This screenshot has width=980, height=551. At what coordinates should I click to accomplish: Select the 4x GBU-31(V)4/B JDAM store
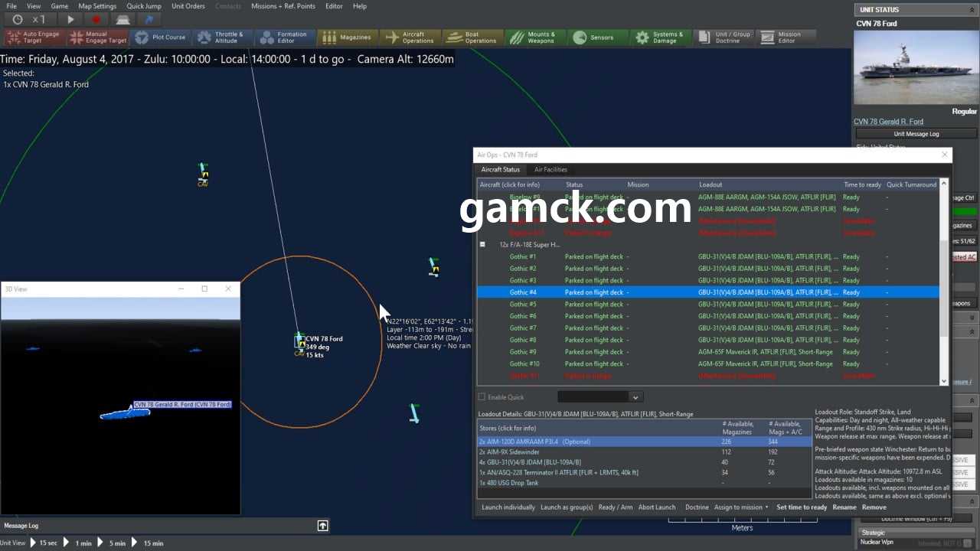click(x=644, y=462)
